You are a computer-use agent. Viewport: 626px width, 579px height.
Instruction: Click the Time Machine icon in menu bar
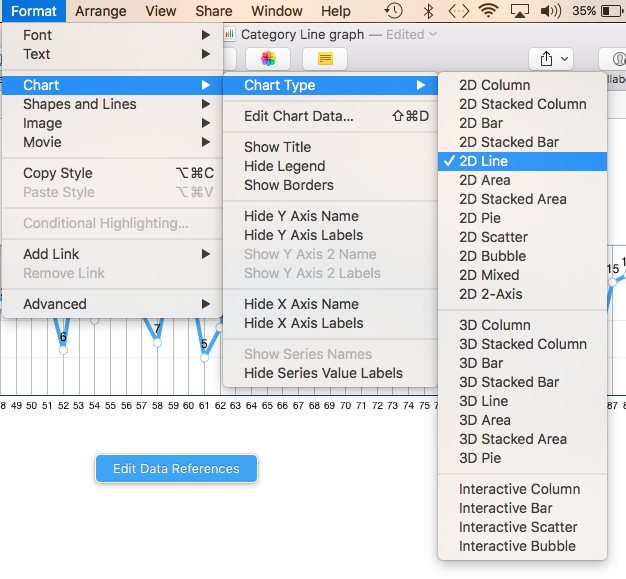[x=394, y=11]
